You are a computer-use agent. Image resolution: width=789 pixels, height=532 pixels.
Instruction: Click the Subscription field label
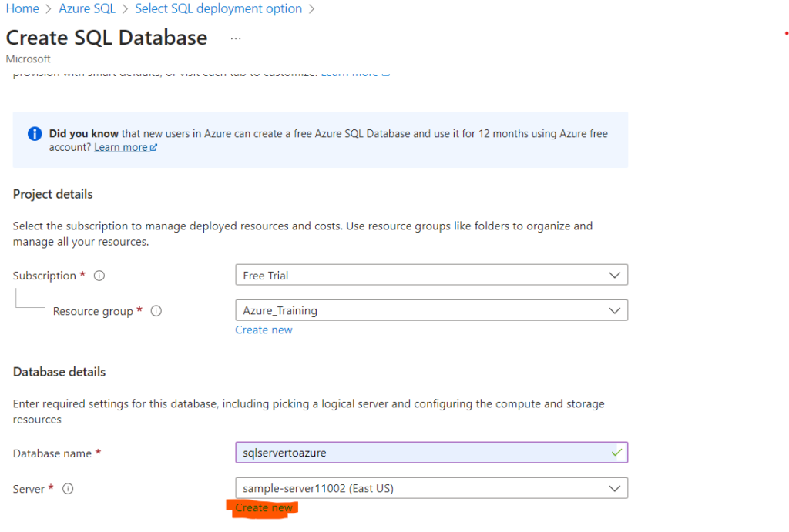coord(44,276)
